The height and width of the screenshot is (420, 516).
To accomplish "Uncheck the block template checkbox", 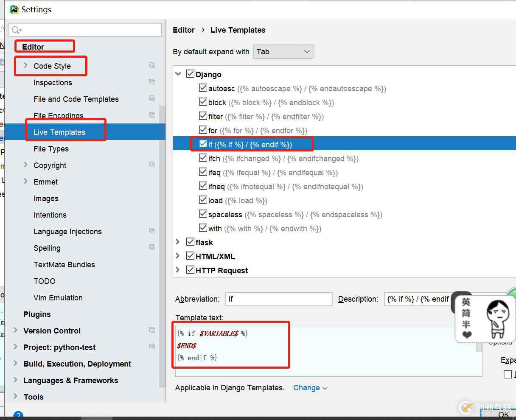I will 203,102.
